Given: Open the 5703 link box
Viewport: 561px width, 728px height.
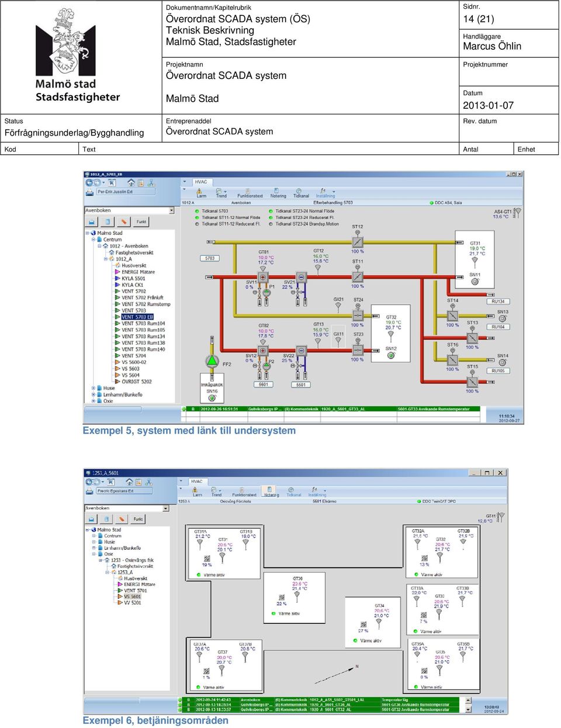Looking at the screenshot, I should pyautogui.click(x=210, y=258).
